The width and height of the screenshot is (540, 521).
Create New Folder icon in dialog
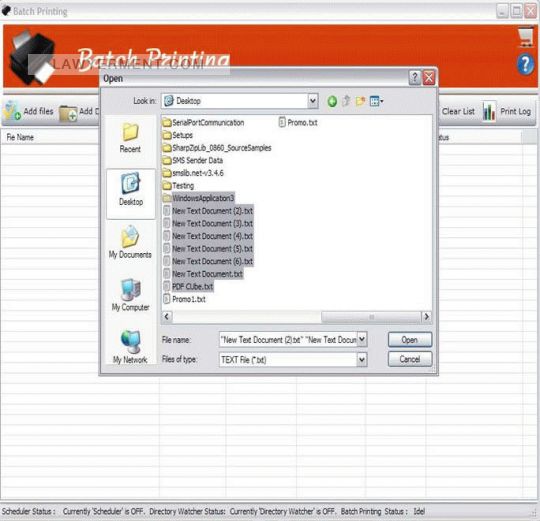361,101
